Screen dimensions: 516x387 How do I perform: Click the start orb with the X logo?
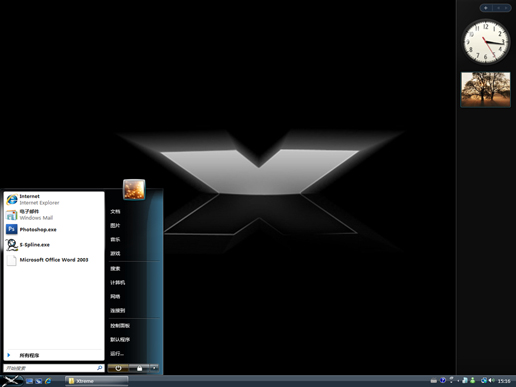point(11,380)
